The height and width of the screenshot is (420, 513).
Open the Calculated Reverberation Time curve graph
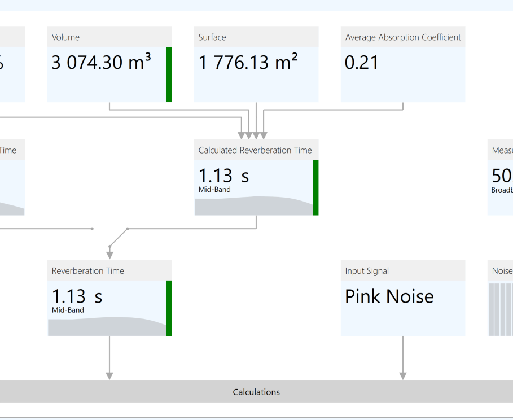pos(253,207)
